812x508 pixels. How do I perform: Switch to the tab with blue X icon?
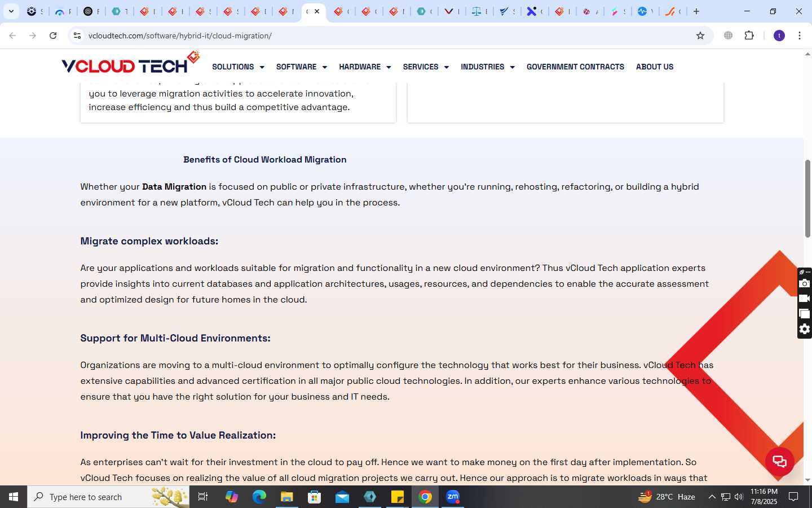[x=532, y=11]
